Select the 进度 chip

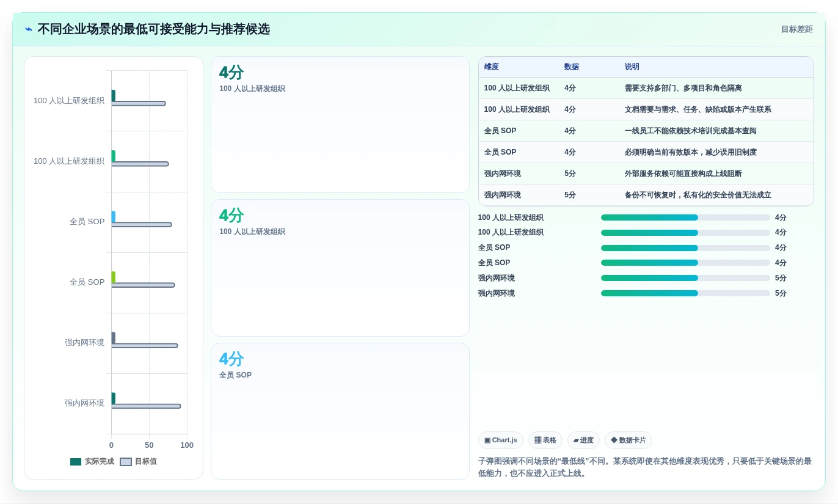[x=583, y=440]
